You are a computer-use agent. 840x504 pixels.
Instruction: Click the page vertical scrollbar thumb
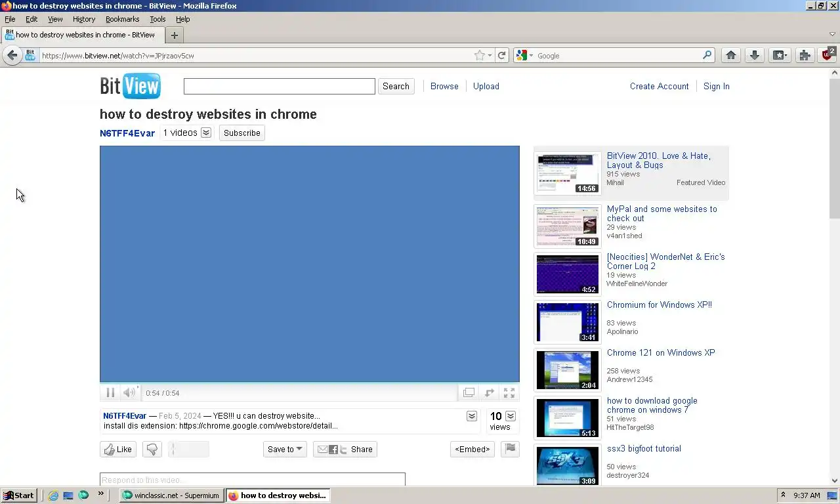pyautogui.click(x=834, y=148)
